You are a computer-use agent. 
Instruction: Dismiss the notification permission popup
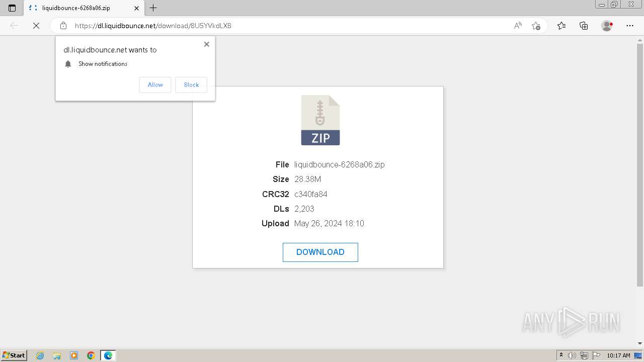tap(206, 44)
